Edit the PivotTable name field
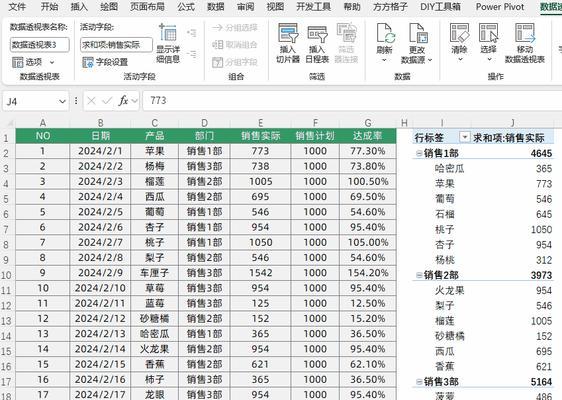Viewport: 562px width, 400px height. [x=39, y=45]
